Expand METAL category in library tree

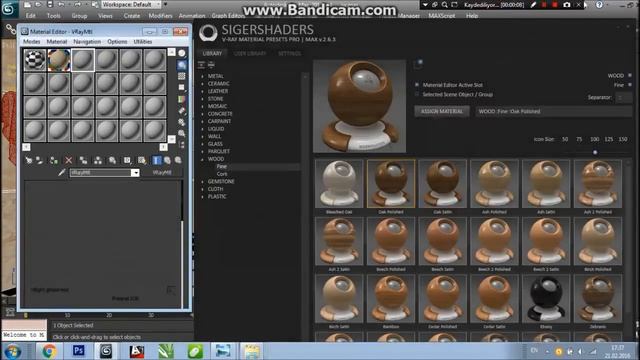point(202,76)
